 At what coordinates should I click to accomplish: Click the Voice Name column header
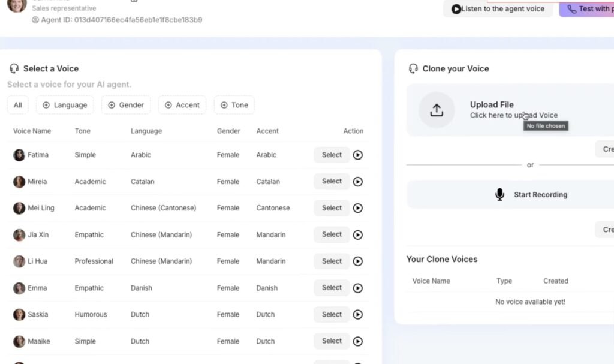[x=32, y=131]
